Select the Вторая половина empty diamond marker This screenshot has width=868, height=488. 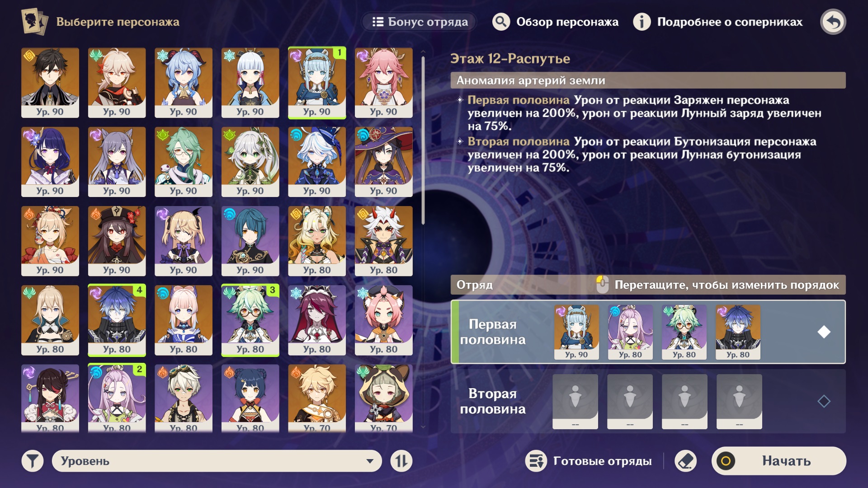point(824,401)
